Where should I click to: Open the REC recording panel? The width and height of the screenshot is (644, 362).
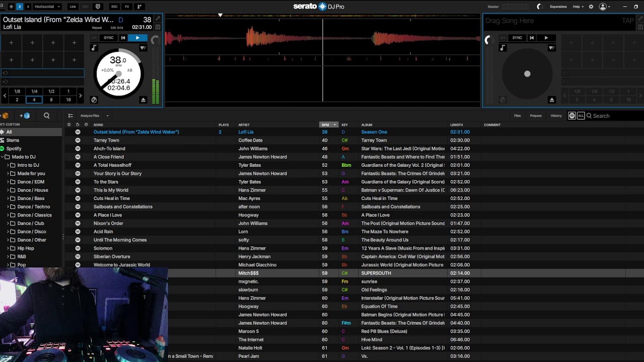coord(114,7)
